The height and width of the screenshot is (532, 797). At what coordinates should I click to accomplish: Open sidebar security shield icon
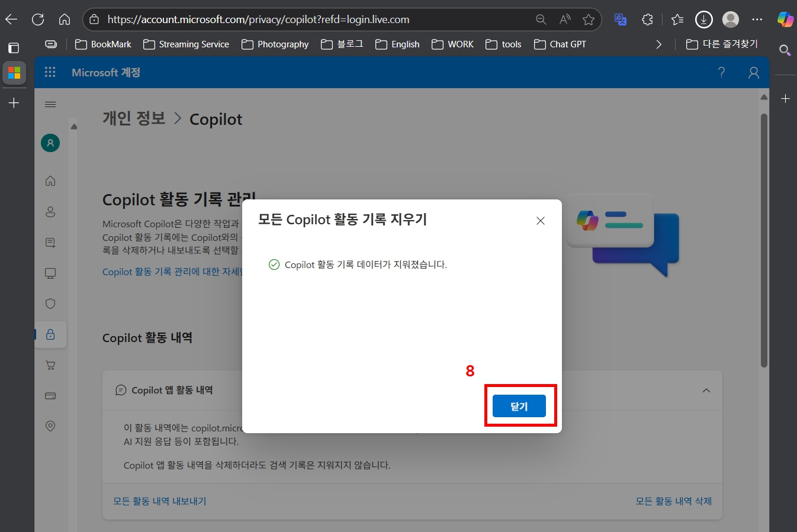tap(50, 304)
